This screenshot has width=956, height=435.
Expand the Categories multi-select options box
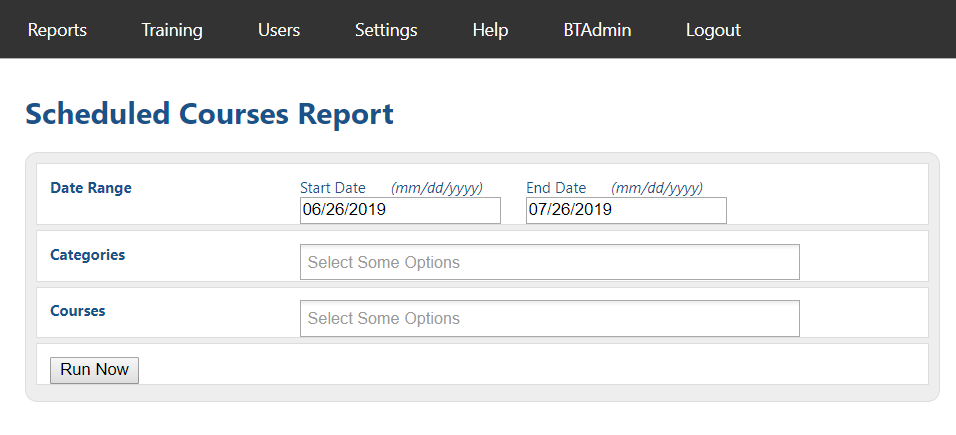tap(549, 262)
